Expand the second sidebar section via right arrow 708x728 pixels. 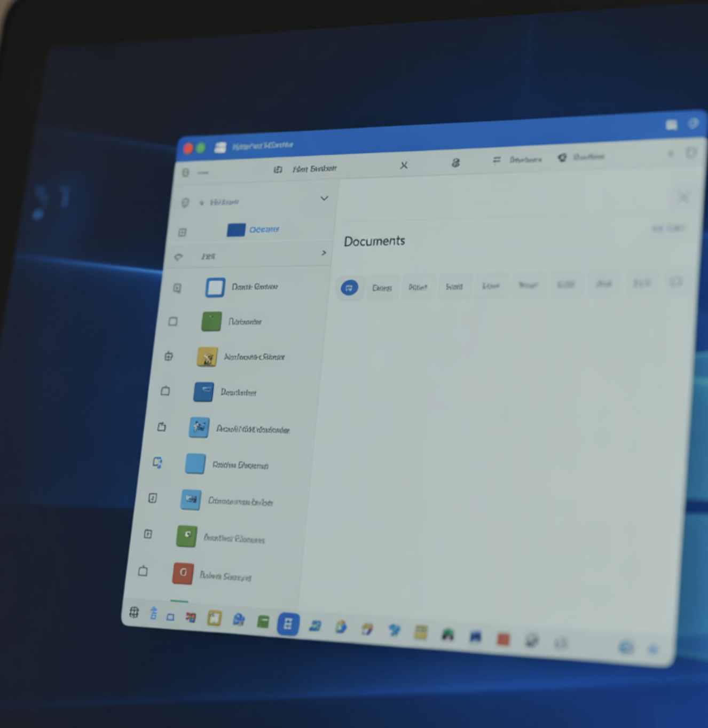pyautogui.click(x=324, y=253)
